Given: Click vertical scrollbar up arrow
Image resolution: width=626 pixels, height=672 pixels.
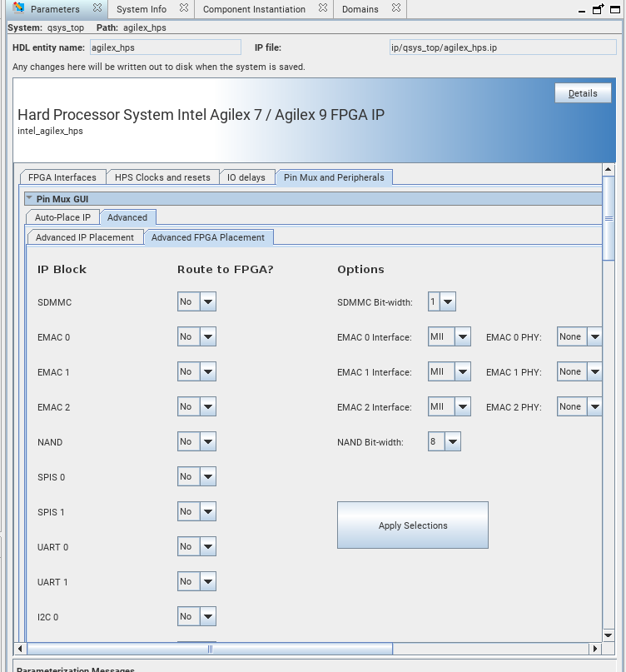Looking at the screenshot, I should coord(608,169).
